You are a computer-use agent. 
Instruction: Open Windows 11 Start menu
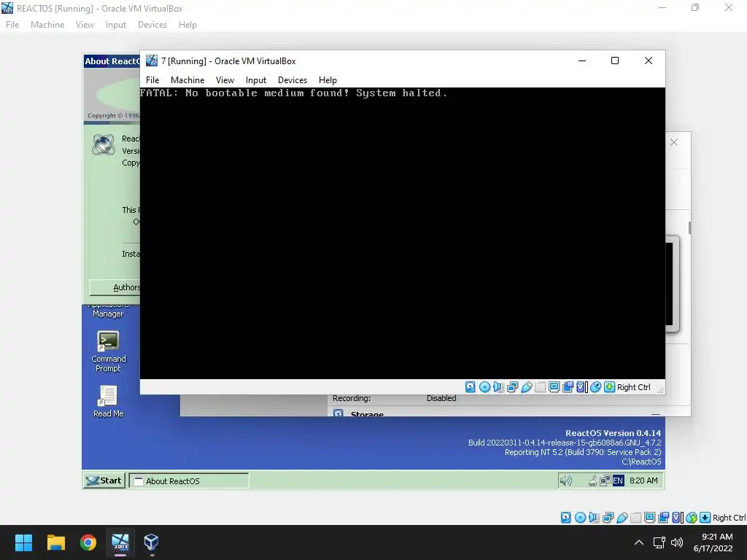point(23,542)
